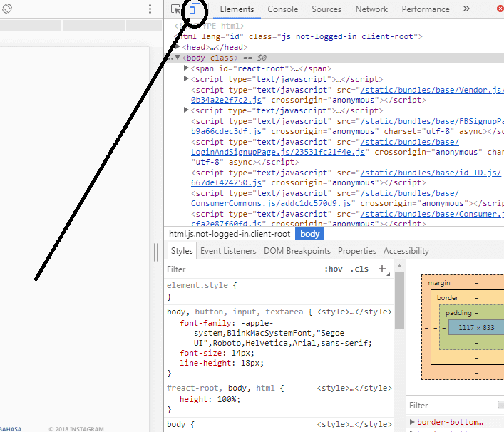Open the Properties sub-tab

pos(356,251)
